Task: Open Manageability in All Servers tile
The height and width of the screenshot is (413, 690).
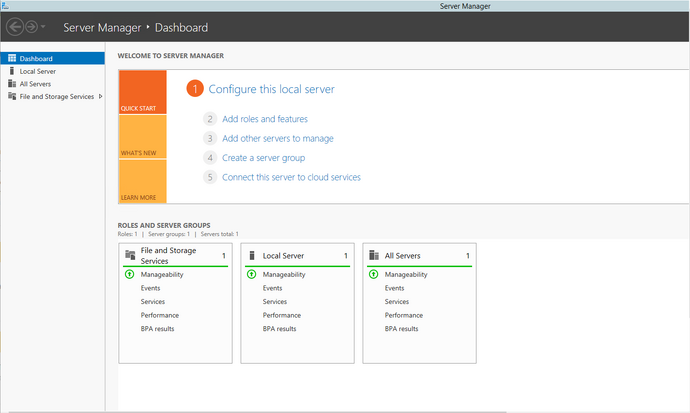Action: pos(406,274)
